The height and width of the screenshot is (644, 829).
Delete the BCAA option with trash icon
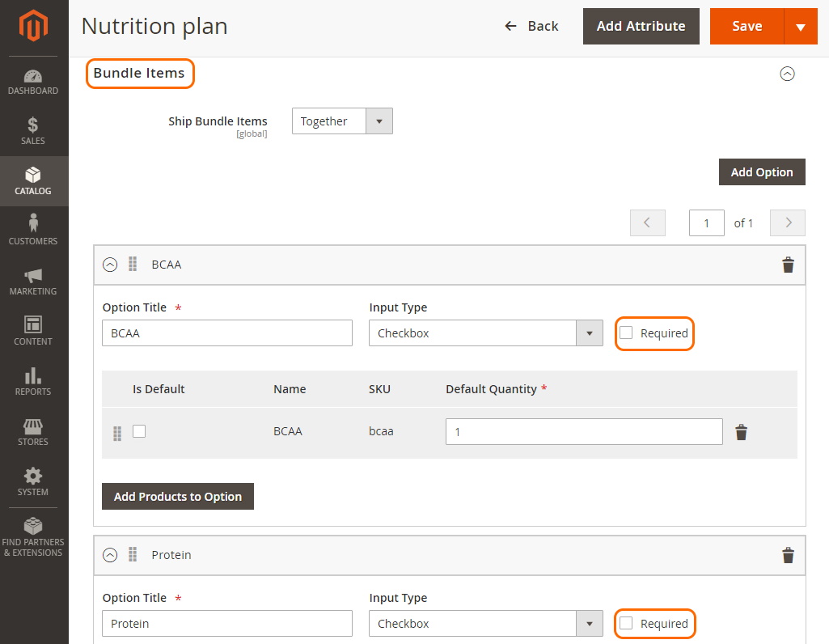tap(788, 265)
